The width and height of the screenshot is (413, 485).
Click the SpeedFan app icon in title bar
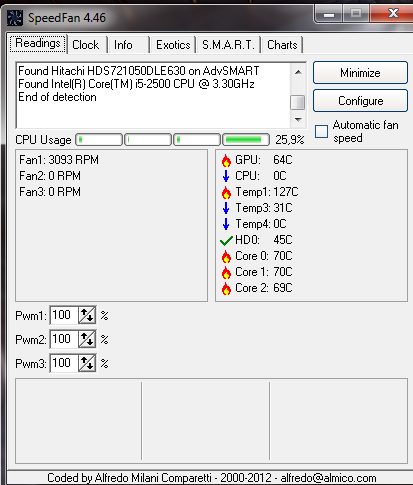click(15, 18)
